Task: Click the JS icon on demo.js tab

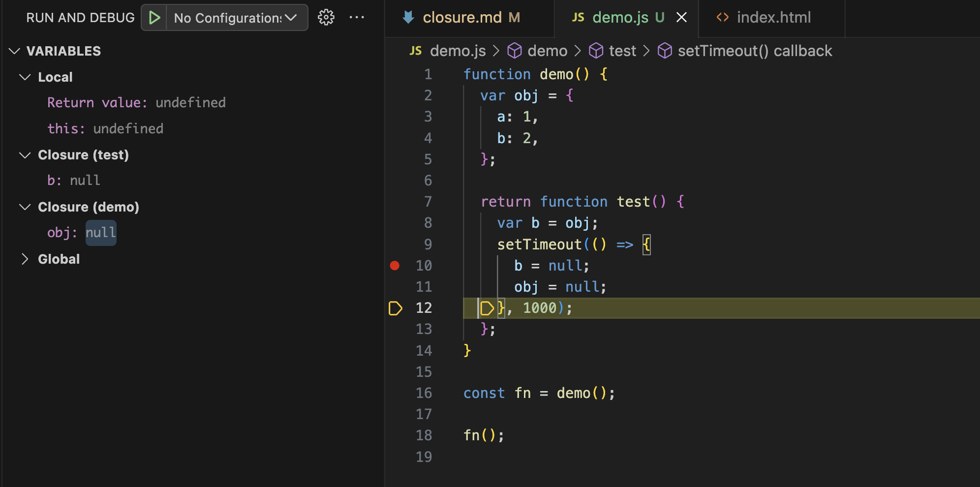Action: [578, 18]
